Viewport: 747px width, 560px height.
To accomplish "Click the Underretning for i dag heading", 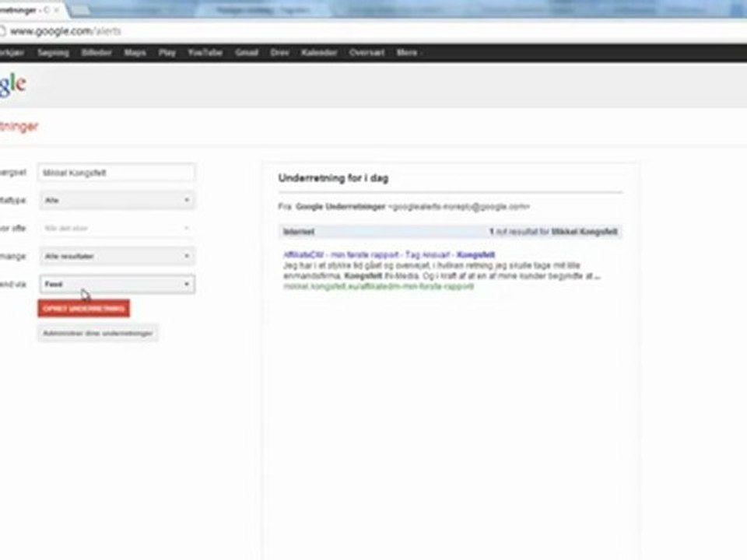I will click(x=334, y=178).
